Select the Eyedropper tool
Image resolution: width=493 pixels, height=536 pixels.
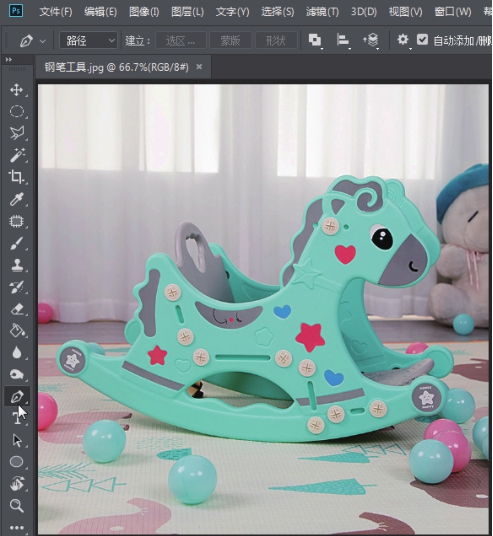coord(16,199)
